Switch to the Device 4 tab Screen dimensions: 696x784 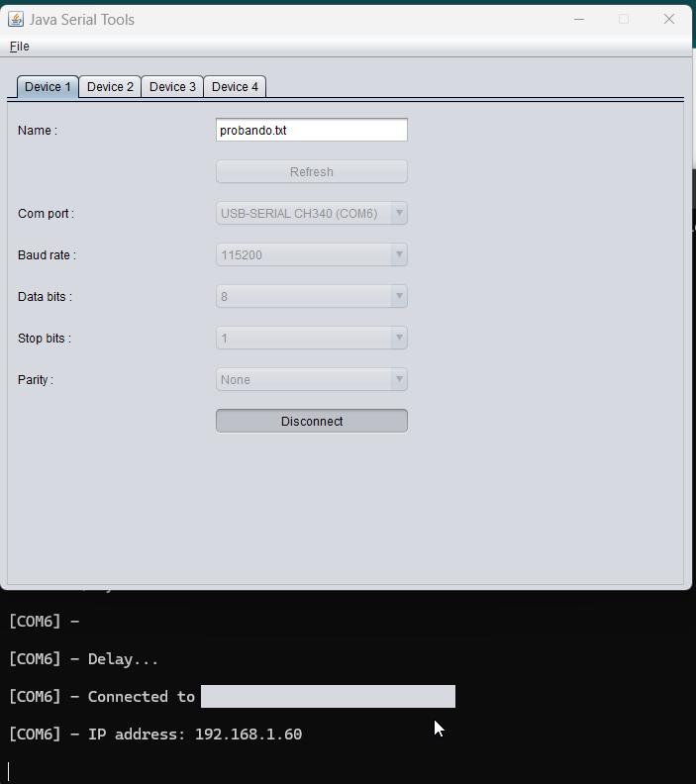(235, 87)
